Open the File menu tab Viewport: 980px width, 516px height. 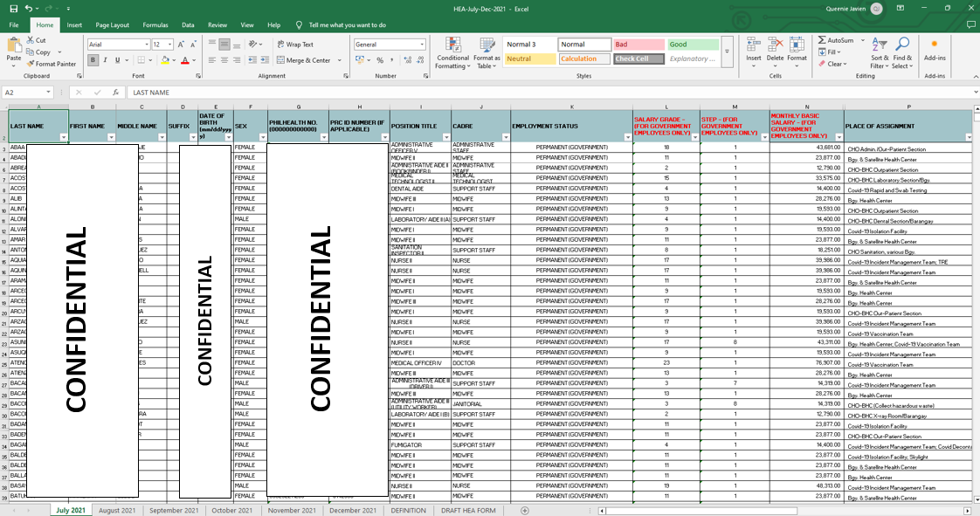(14, 25)
